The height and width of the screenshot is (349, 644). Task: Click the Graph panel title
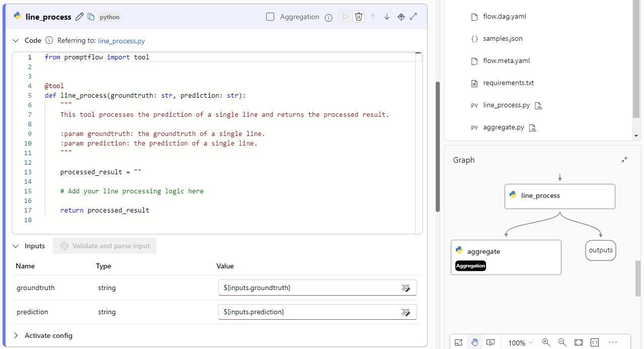coord(464,160)
